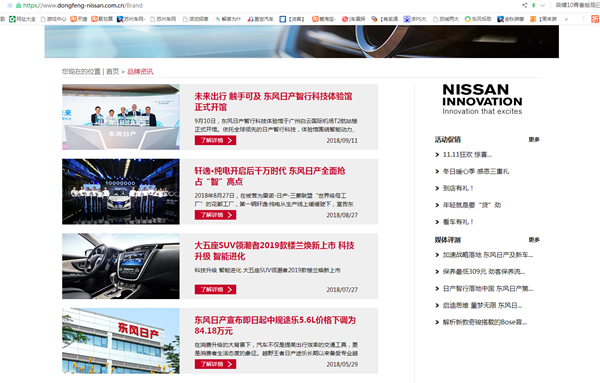The image size is (600, 383).
Task: Click 了解详情 button for 轩逸·纯电 article
Action: 215,215
